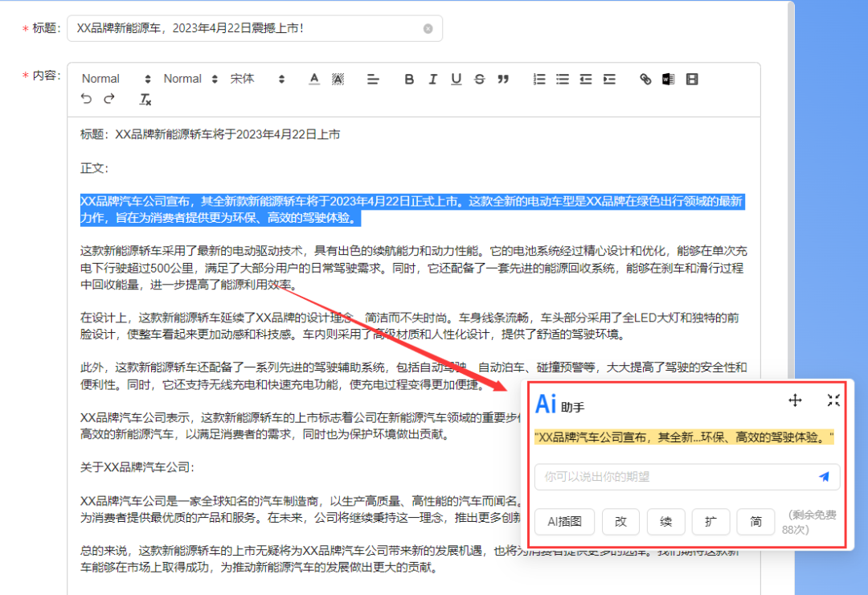Click the 续 continue button
Image resolution: width=868 pixels, height=595 pixels.
coord(666,521)
